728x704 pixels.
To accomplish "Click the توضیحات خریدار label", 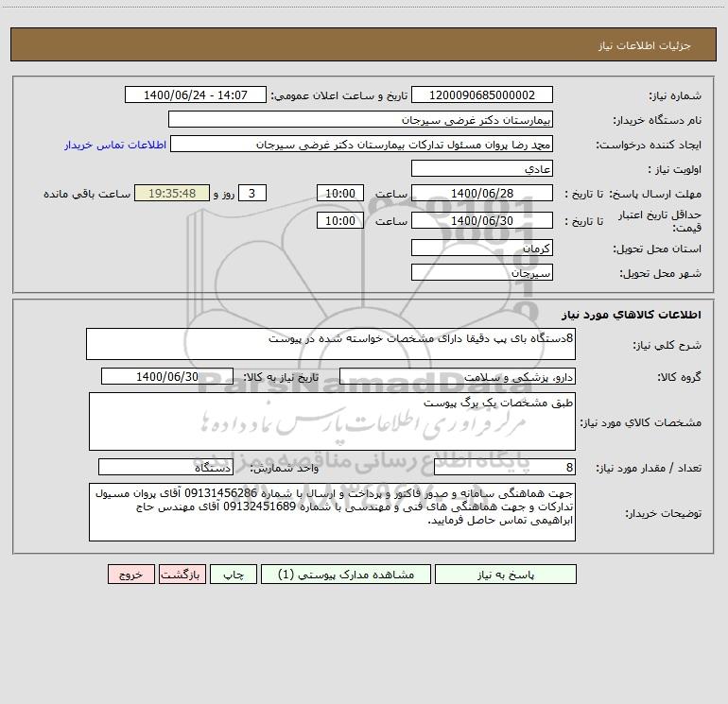I will [664, 513].
